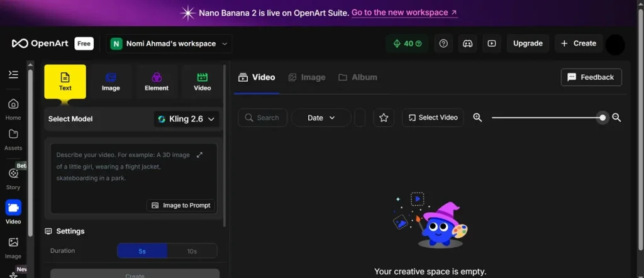Click the Create button in header
The width and height of the screenshot is (644, 278).
(x=579, y=43)
